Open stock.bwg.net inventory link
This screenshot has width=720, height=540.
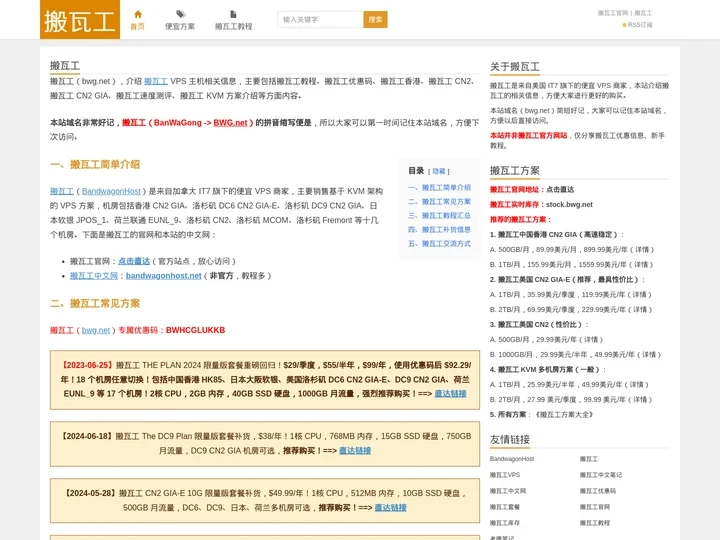[569, 204]
